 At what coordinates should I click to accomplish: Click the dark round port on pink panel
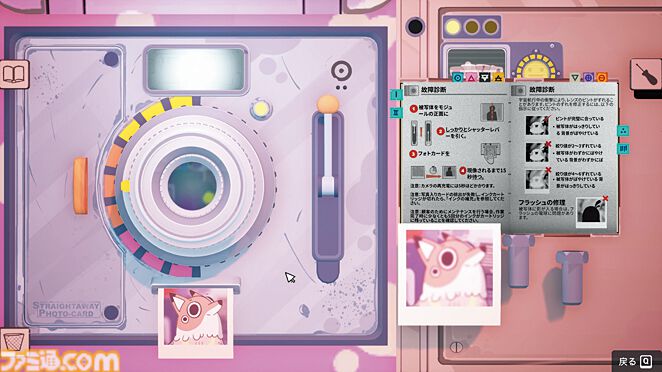(x=415, y=26)
